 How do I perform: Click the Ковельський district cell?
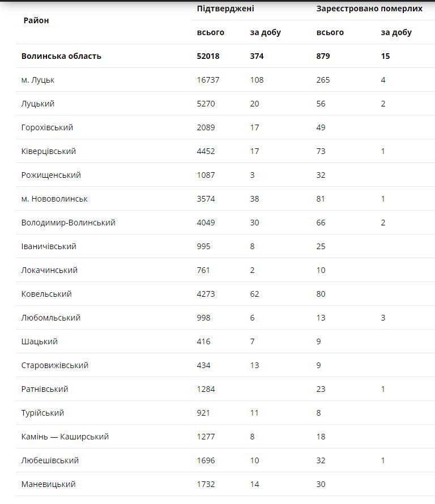pyautogui.click(x=46, y=294)
